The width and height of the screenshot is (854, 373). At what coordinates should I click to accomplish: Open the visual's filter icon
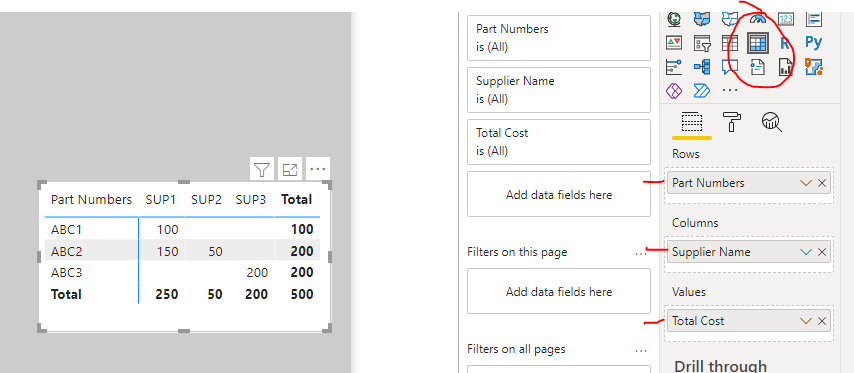(262, 170)
